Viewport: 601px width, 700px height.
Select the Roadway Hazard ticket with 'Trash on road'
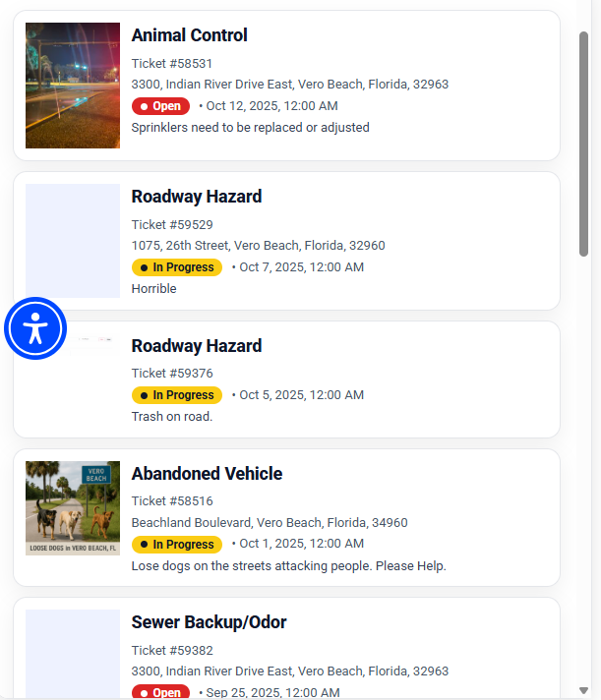pos(197,346)
